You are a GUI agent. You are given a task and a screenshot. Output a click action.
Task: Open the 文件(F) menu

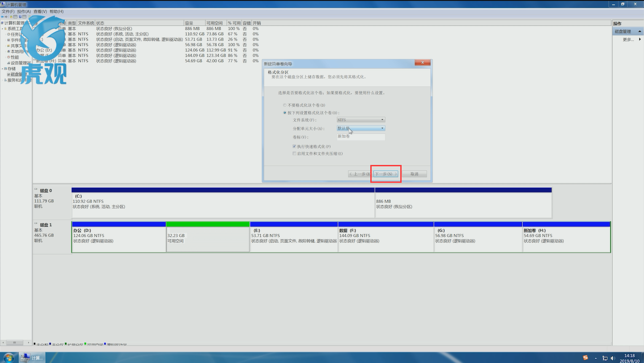click(8, 11)
